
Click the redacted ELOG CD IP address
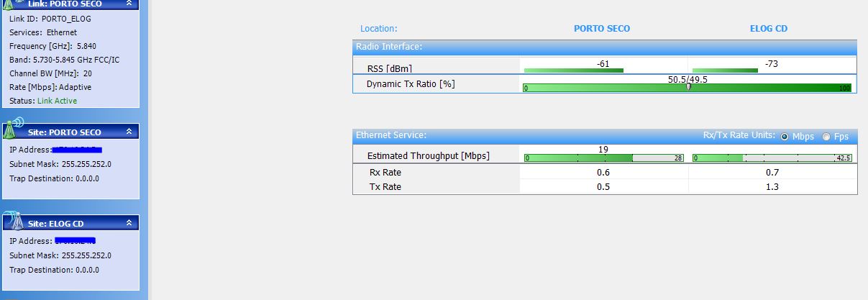(75, 241)
